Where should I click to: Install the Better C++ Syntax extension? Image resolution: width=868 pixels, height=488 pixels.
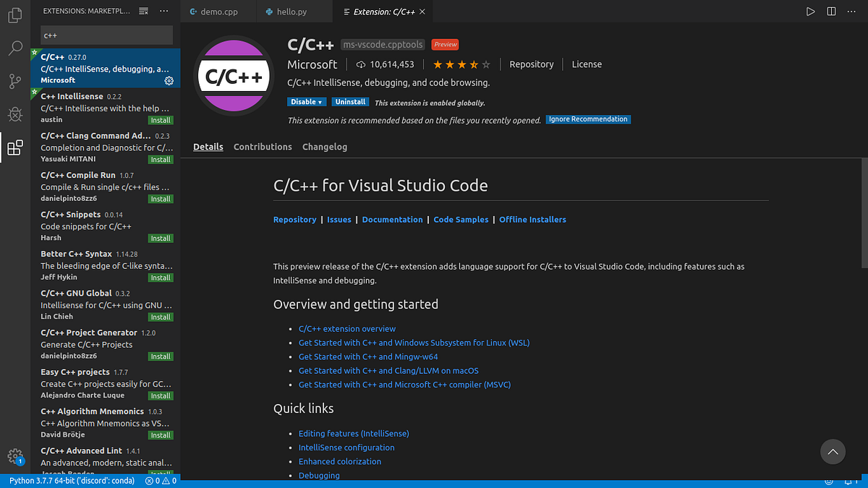[x=160, y=277]
